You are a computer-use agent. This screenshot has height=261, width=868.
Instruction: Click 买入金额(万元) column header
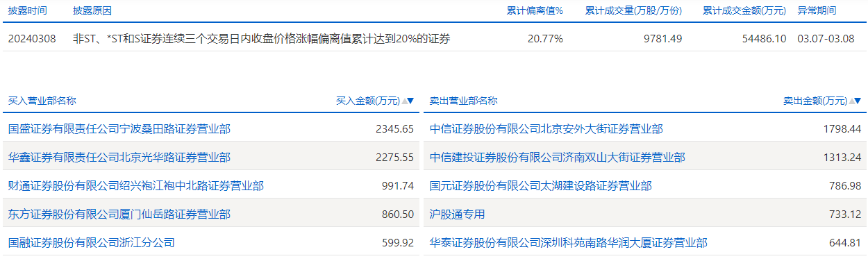(x=368, y=101)
